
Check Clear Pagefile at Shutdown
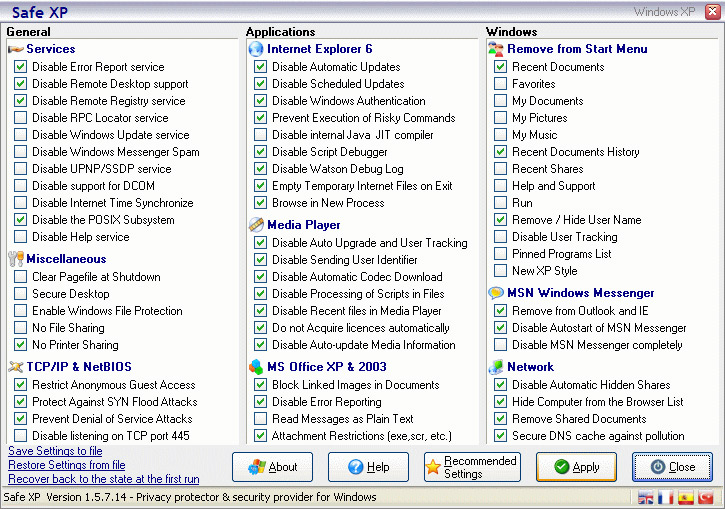click(x=20, y=276)
